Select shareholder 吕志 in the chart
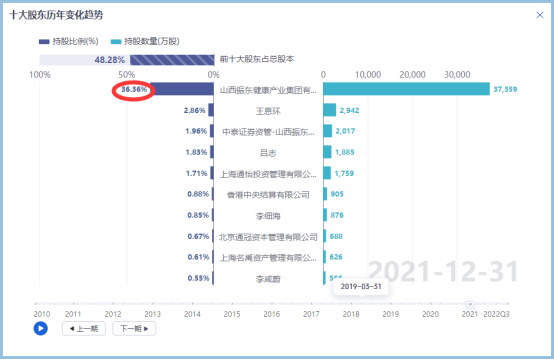 268,153
